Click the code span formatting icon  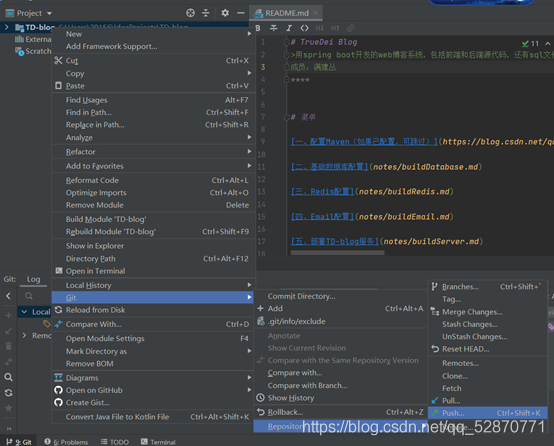(x=304, y=28)
